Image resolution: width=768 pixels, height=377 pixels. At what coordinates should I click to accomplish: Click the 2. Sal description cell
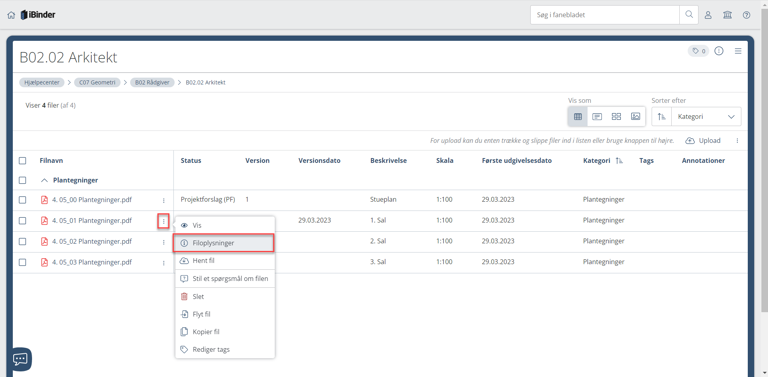379,241
